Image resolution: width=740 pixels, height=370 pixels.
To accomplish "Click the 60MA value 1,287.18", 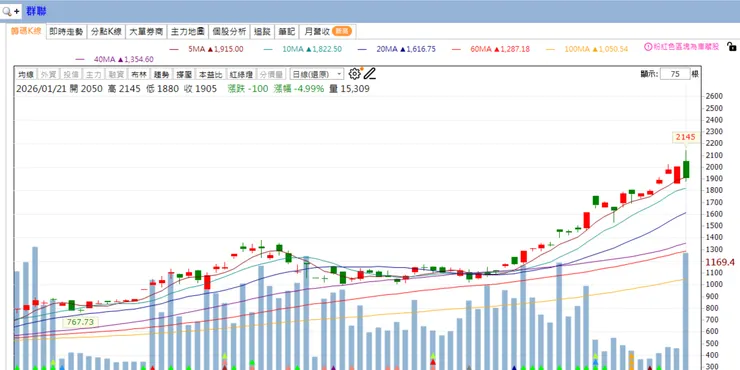I will click(514, 49).
